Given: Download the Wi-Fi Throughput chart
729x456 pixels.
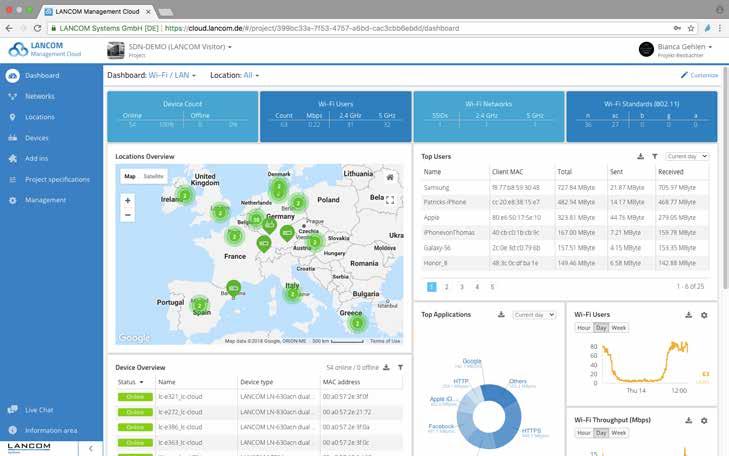Looking at the screenshot, I should [689, 420].
